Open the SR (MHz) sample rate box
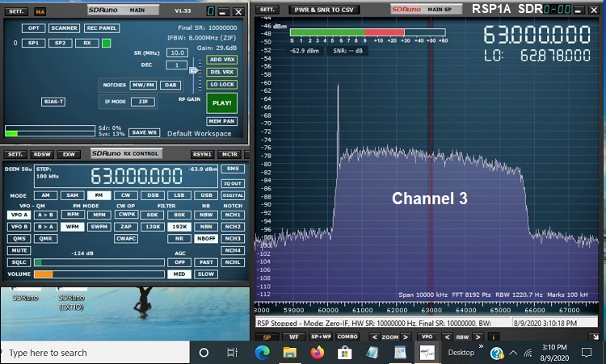This screenshot has height=364, width=606. pyautogui.click(x=176, y=52)
